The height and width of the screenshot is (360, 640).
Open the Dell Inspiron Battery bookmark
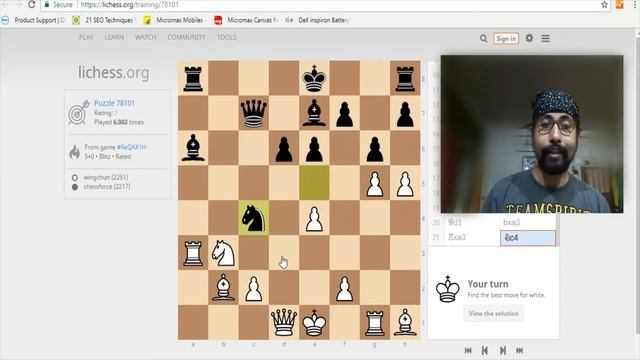317,20
